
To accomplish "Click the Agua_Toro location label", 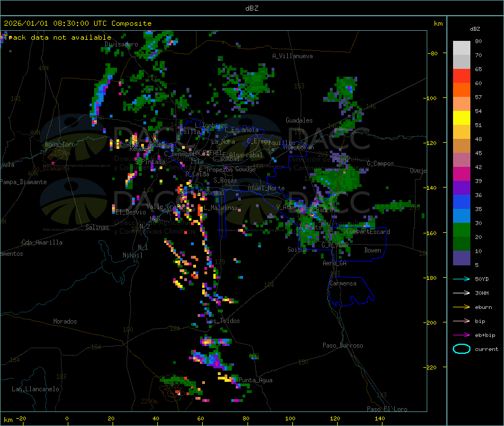I will (x=60, y=144).
